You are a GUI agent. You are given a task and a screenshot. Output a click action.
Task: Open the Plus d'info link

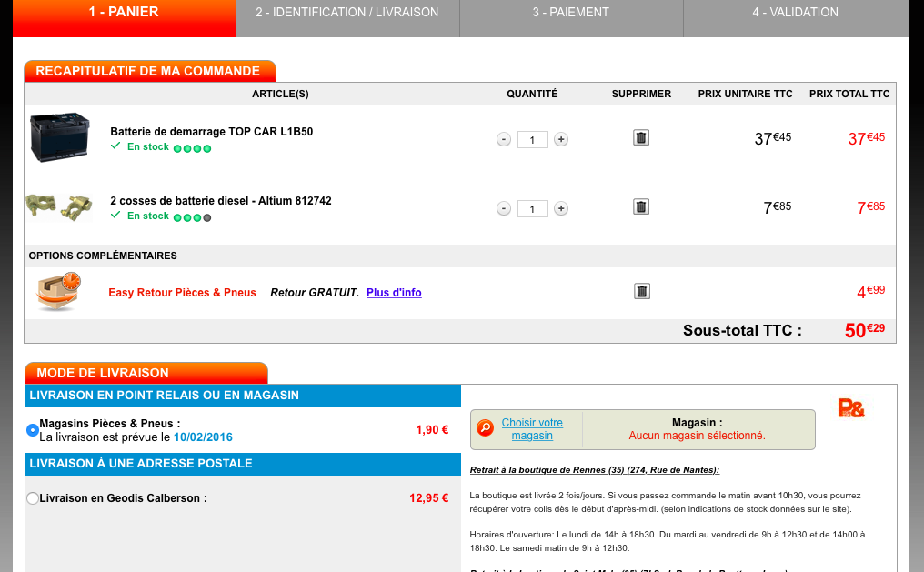coord(394,293)
